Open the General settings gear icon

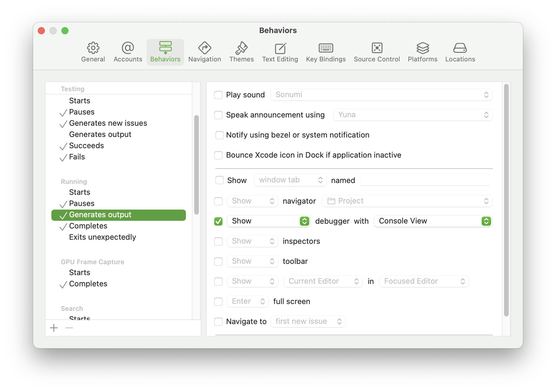[93, 48]
